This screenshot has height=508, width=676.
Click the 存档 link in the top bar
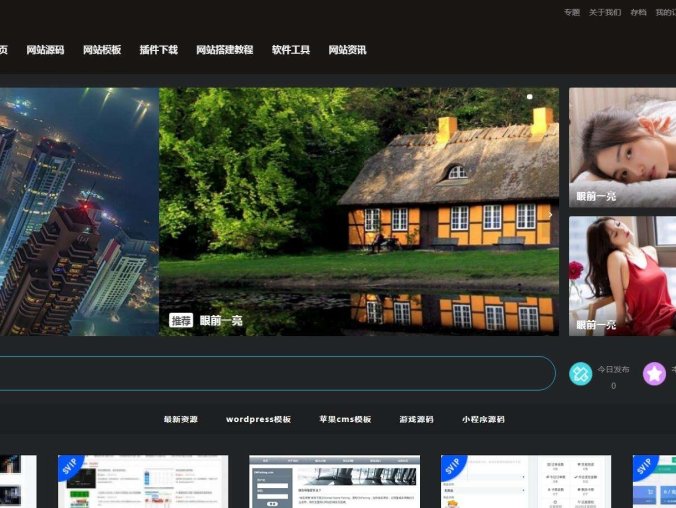638,13
